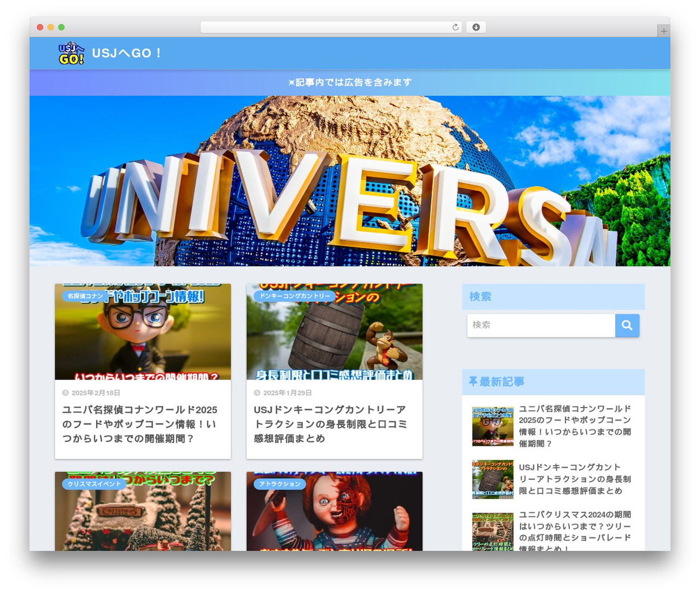Click the 2025年1月29日 post date
Image resolution: width=700 pixels, height=593 pixels.
pyautogui.click(x=288, y=393)
